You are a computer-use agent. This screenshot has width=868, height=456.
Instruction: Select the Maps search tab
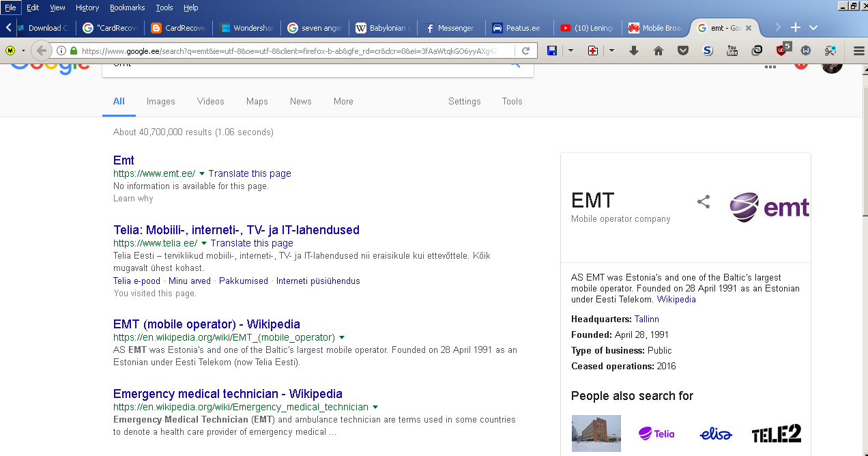(257, 101)
